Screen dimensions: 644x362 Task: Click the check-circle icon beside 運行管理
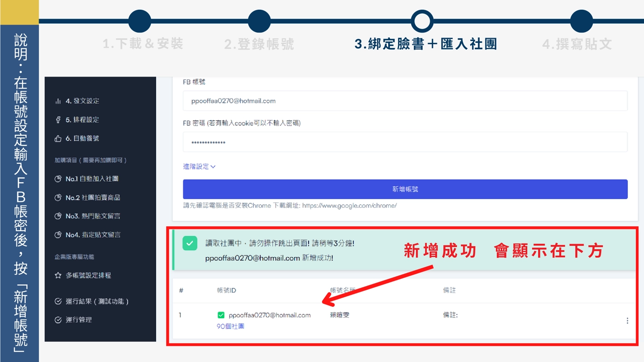[x=58, y=320]
